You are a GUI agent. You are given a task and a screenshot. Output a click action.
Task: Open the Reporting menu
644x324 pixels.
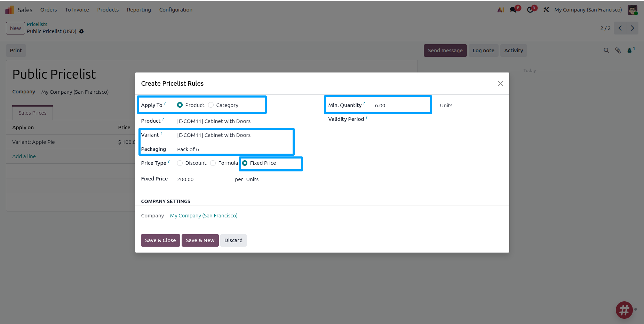click(138, 10)
